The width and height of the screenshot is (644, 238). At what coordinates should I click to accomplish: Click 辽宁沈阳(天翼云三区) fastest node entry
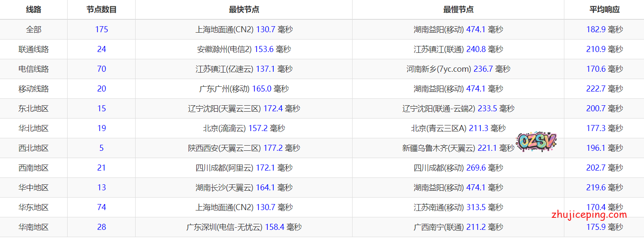244,109
